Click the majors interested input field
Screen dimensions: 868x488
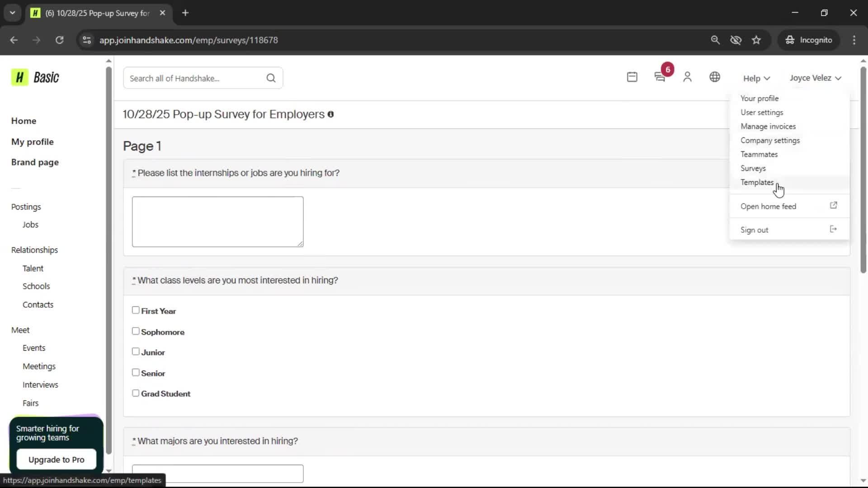point(217,474)
